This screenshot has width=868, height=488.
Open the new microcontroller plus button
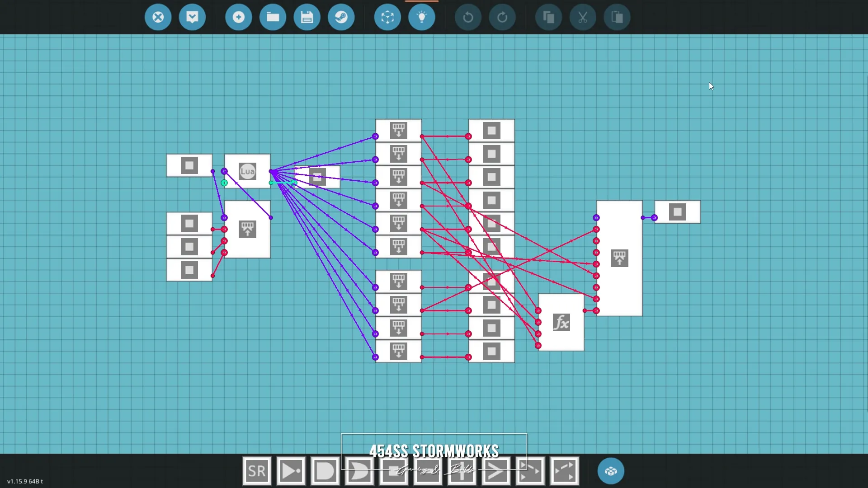pos(238,17)
